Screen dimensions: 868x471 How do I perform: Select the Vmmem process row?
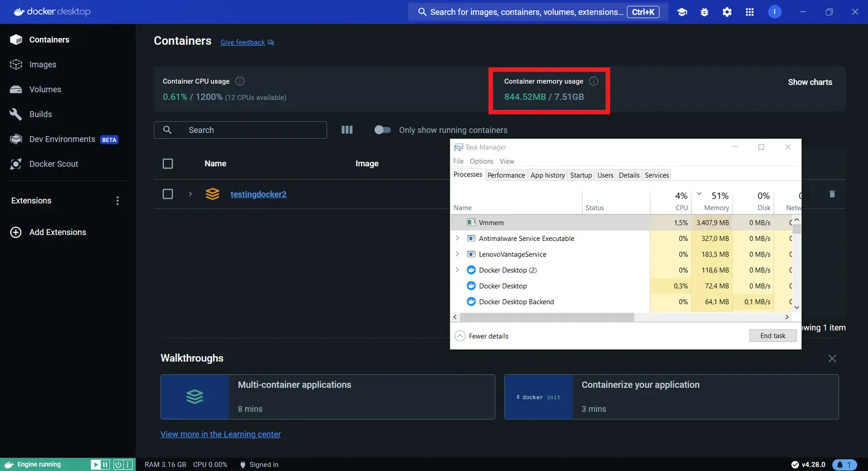621,223
